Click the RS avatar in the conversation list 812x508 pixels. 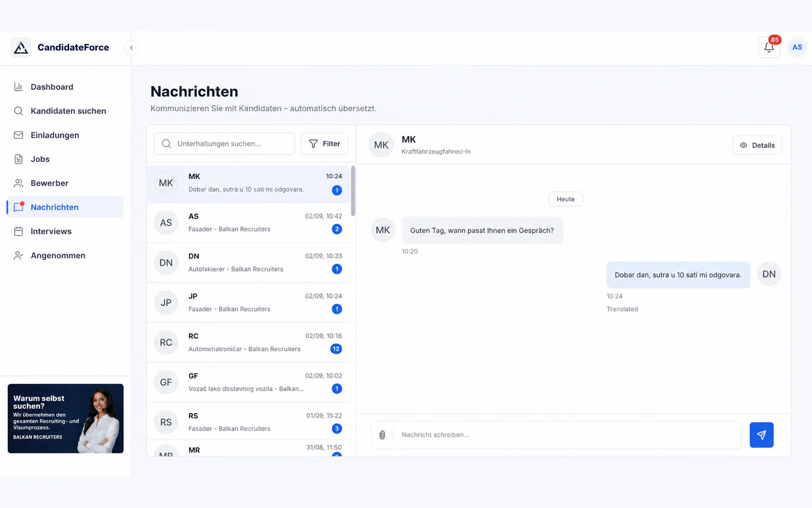pyautogui.click(x=166, y=422)
